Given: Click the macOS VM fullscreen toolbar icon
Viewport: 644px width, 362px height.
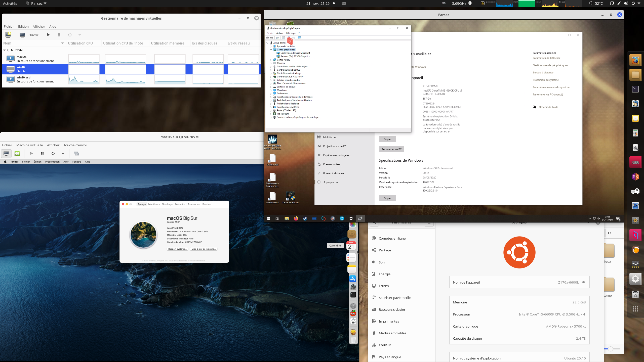Looking at the screenshot, I should (x=76, y=154).
